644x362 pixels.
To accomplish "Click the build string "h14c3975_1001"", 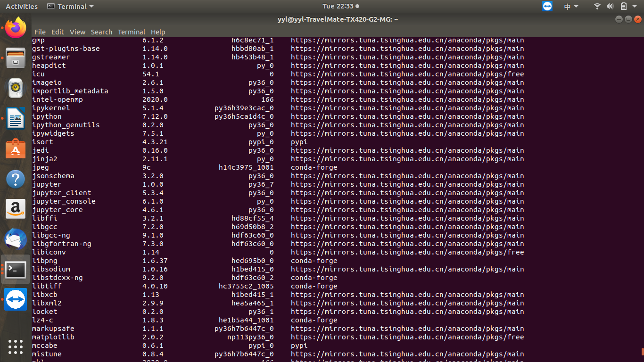I will (246, 167).
